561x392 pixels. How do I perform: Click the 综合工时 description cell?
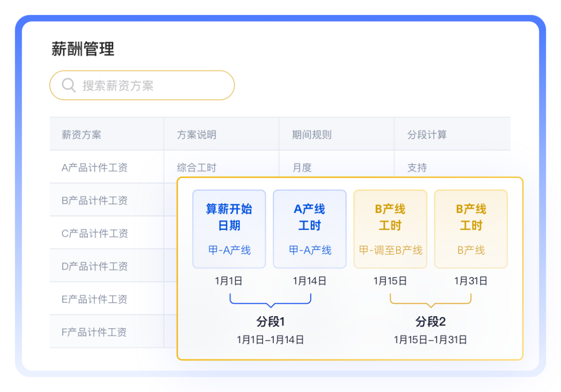point(196,167)
